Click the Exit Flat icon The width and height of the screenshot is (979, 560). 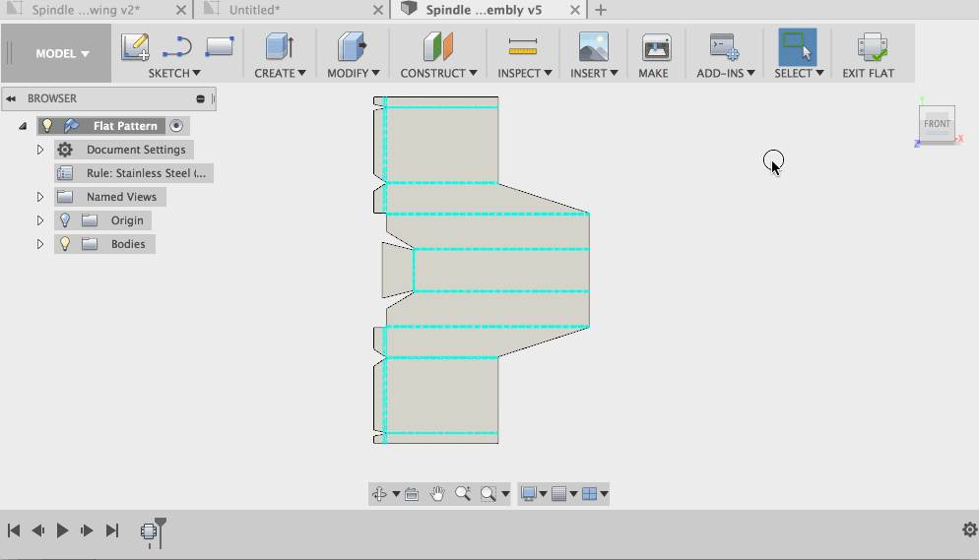point(872,47)
